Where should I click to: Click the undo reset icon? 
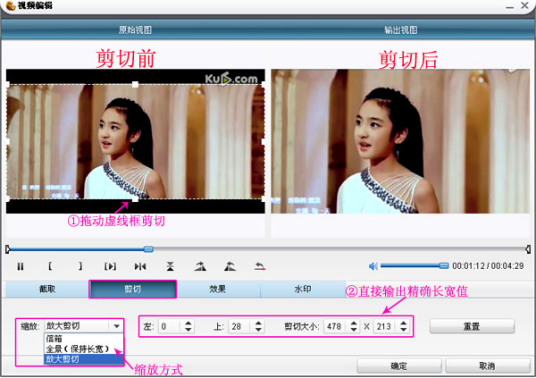click(260, 266)
